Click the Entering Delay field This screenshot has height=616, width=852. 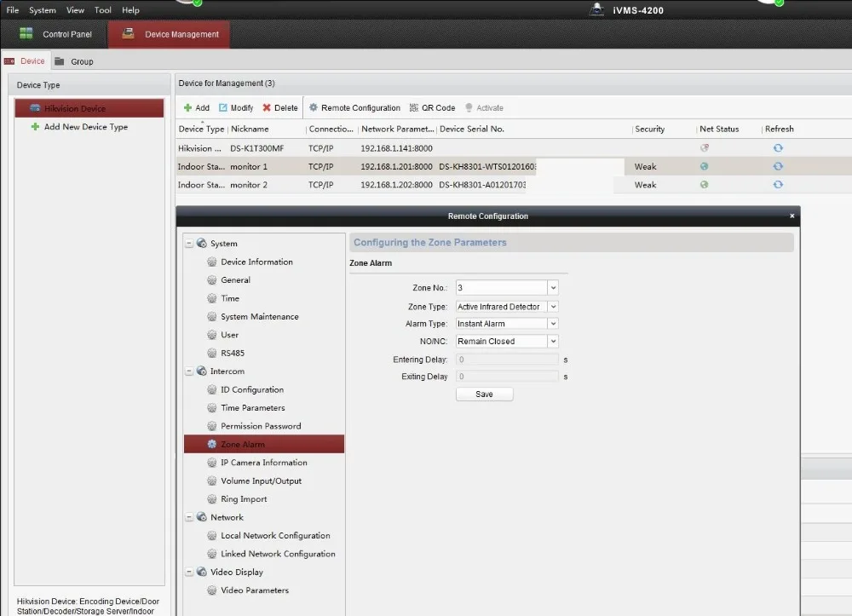(506, 360)
